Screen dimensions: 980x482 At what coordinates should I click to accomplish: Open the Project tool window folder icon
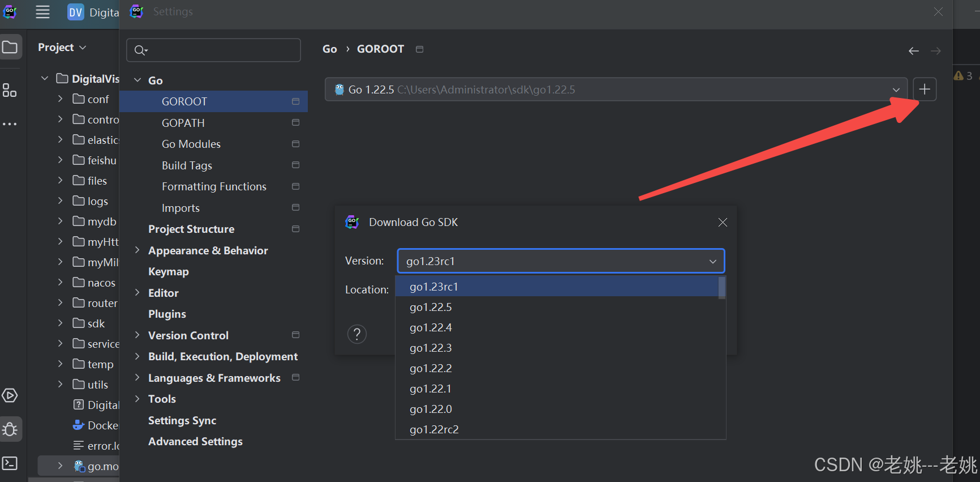click(10, 47)
